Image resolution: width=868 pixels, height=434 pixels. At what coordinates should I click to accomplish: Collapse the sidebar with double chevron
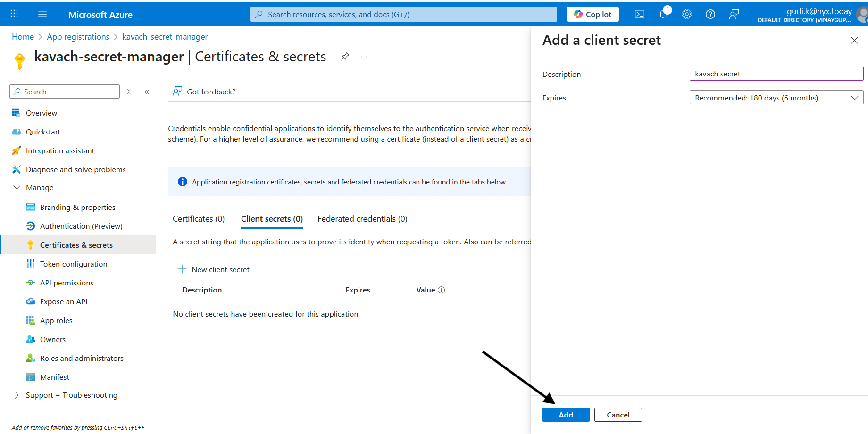pos(147,92)
